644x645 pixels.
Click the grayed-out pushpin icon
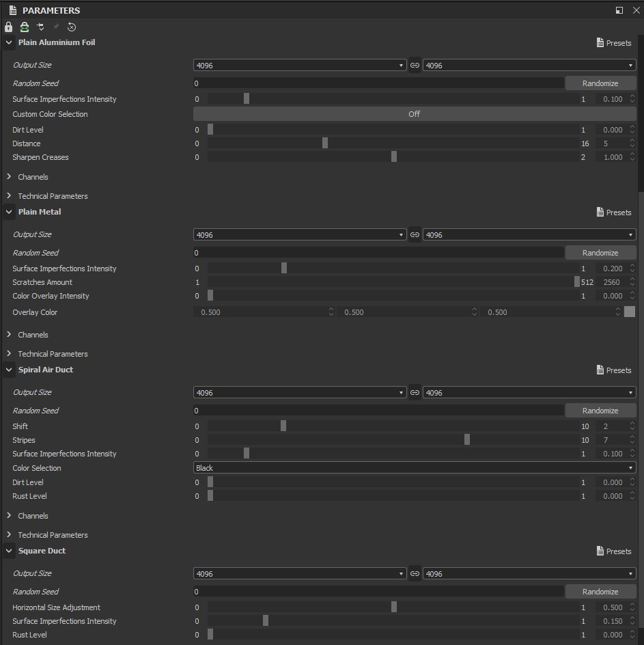click(x=56, y=27)
